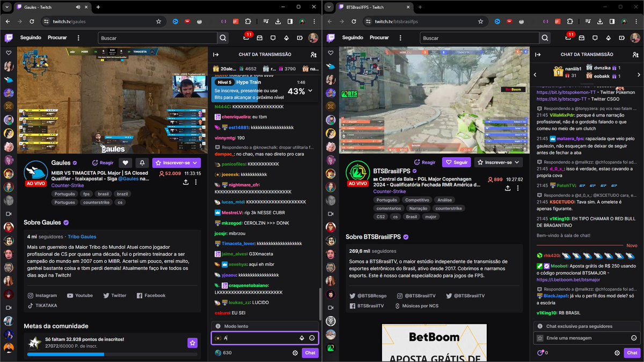Toggle live notifications bell on Gaules
The image size is (644, 362).
141,162
